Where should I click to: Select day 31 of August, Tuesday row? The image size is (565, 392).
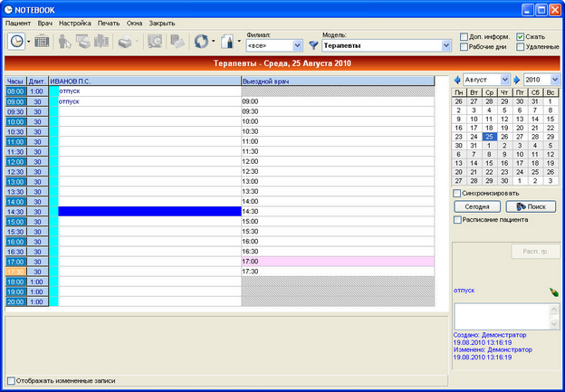[474, 146]
